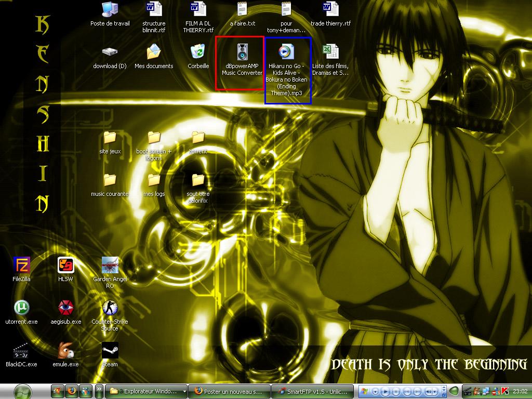532x399 pixels.
Task: Select the Liste des films spreadsheet icon
Action: [x=330, y=60]
